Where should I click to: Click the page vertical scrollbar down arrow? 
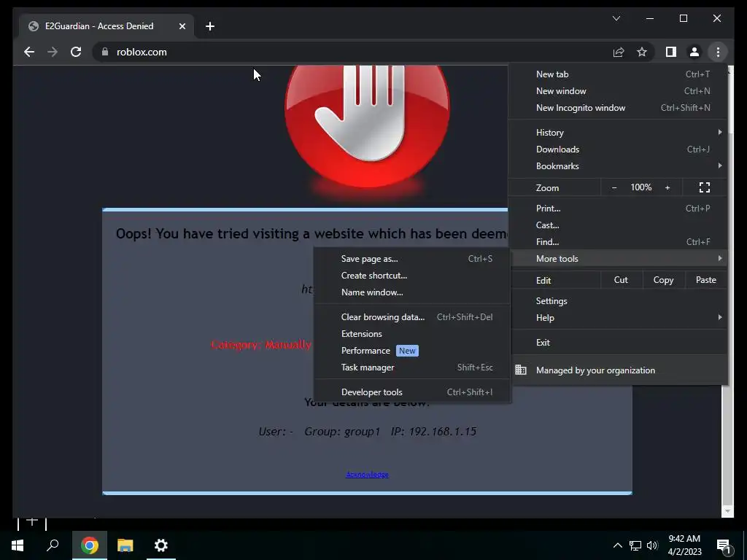(727, 512)
